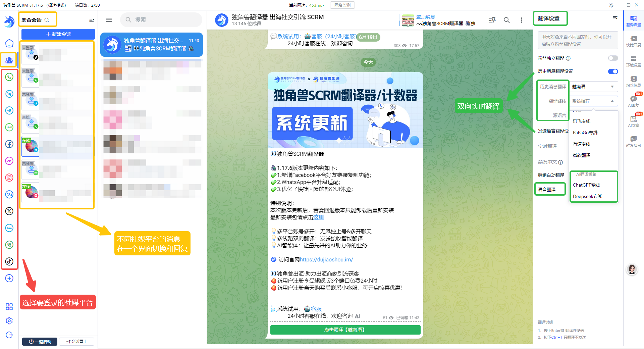Open 群发消息 broadcast panel

(x=633, y=142)
